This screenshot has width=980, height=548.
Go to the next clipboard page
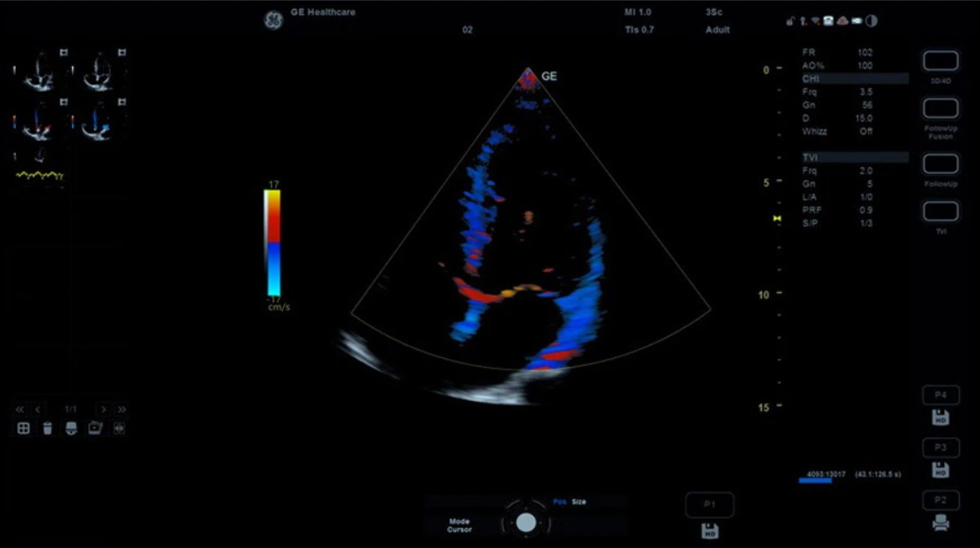click(x=104, y=409)
